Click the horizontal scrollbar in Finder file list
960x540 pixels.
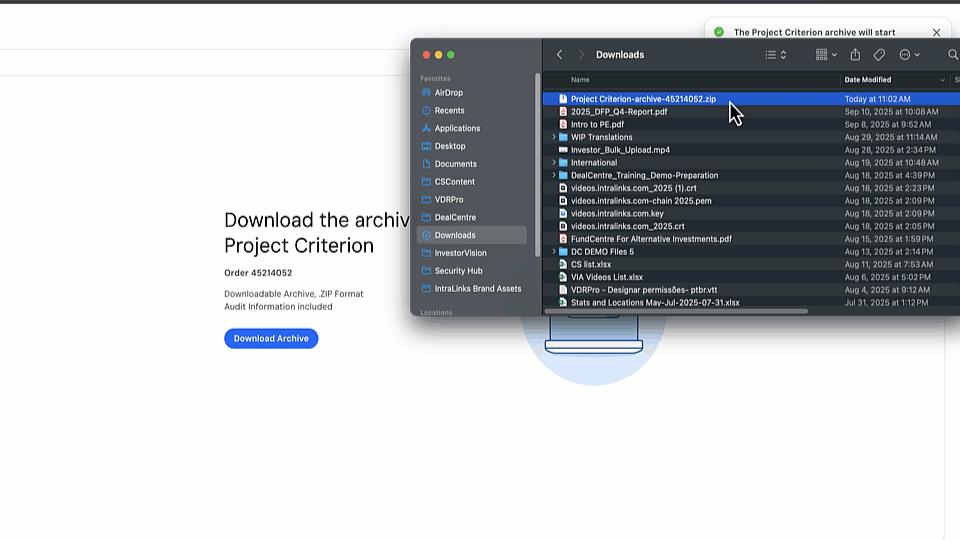(x=676, y=311)
